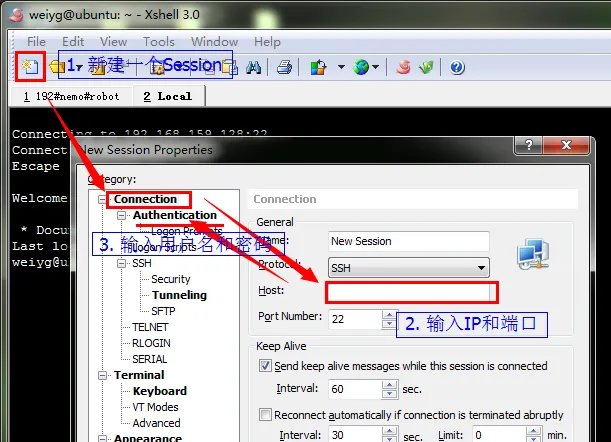611x442 pixels.
Task: Click the reconnect Interval field showing 30
Action: (355, 435)
